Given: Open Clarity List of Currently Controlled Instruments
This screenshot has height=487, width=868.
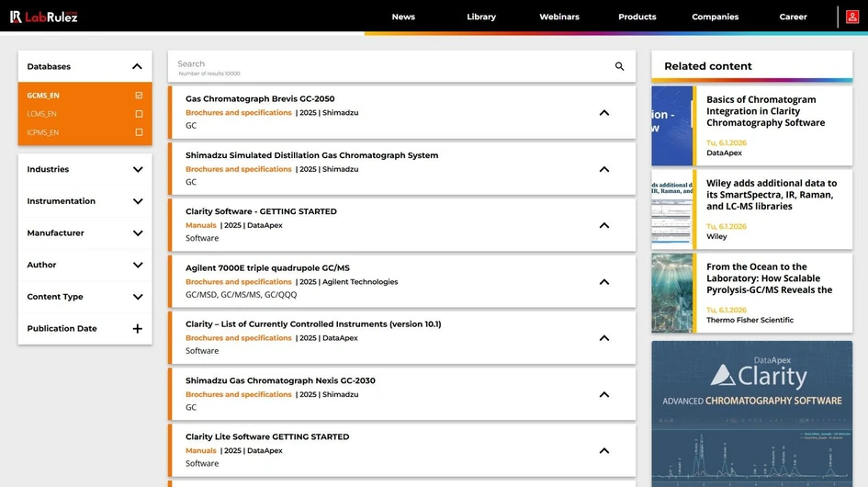Looking at the screenshot, I should point(313,324).
